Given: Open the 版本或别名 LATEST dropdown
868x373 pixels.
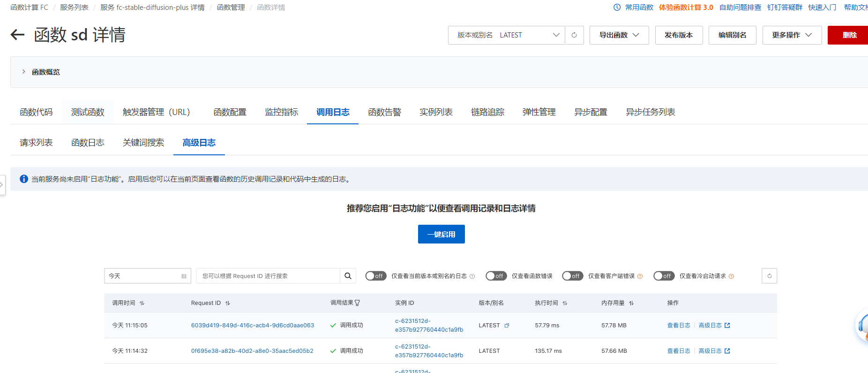Looking at the screenshot, I should [506, 35].
